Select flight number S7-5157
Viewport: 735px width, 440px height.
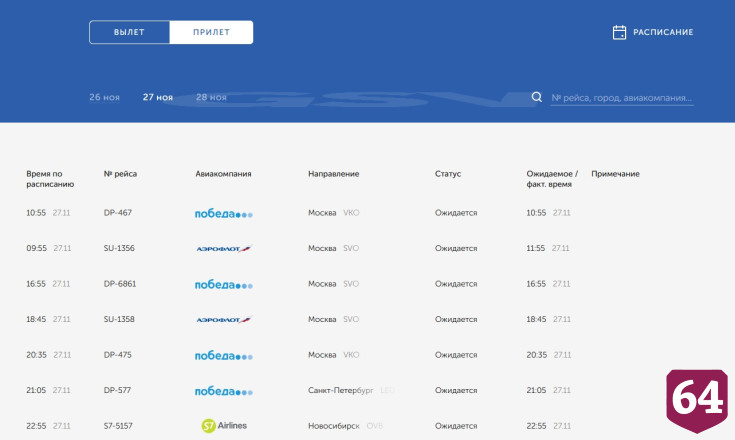point(118,426)
